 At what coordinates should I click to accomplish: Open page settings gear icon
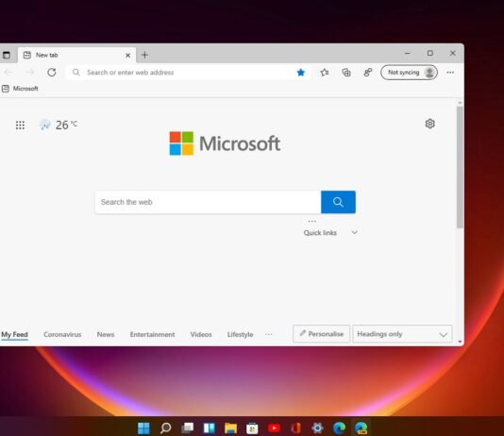[x=430, y=124]
